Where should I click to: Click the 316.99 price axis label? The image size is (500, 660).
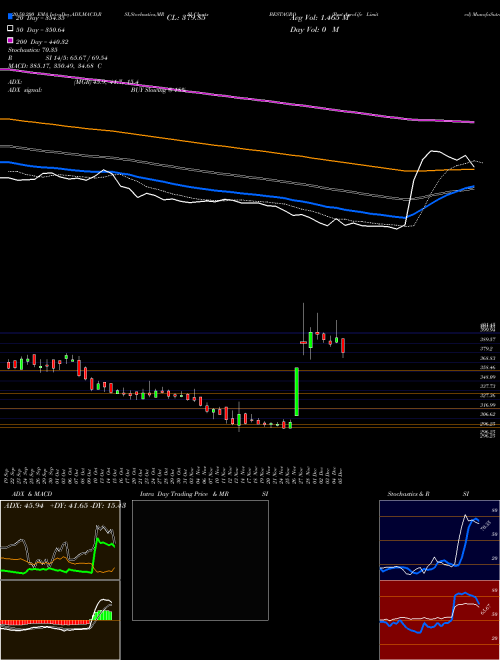coord(487,405)
